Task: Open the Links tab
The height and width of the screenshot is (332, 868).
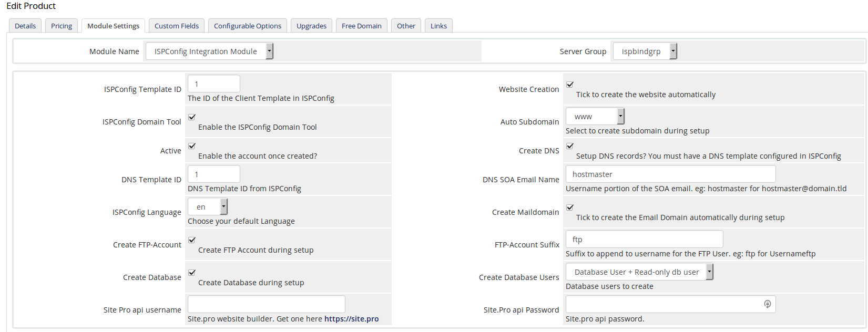Action: click(438, 26)
